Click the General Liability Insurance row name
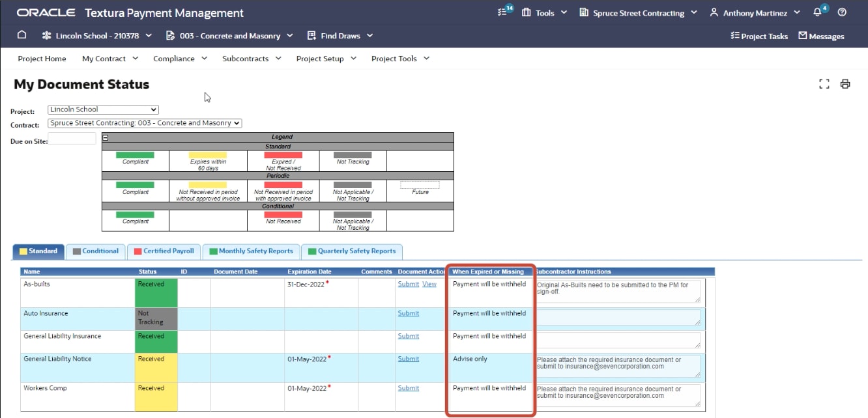 click(x=63, y=336)
